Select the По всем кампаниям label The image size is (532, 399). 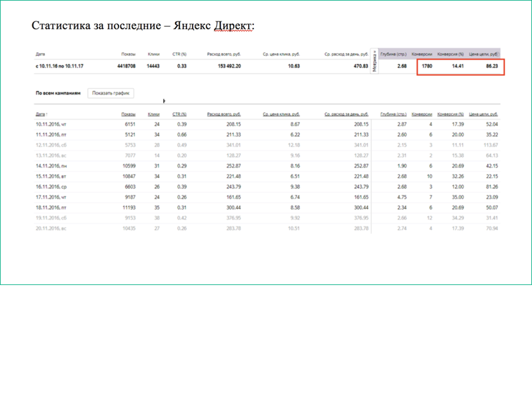(x=58, y=93)
